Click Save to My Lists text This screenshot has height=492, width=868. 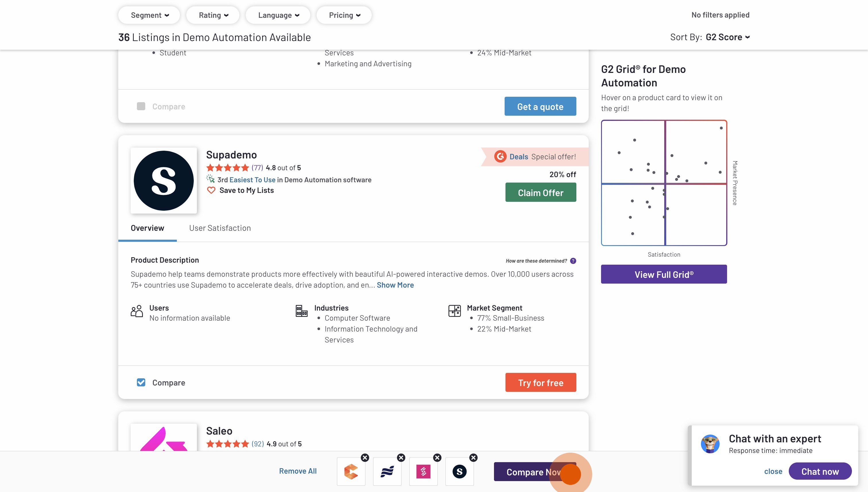[x=247, y=190]
